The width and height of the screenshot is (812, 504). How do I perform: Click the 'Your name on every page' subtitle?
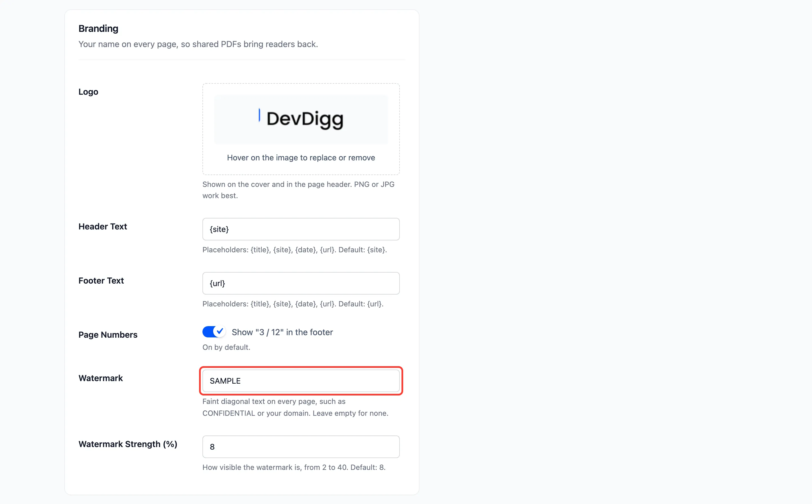point(198,44)
